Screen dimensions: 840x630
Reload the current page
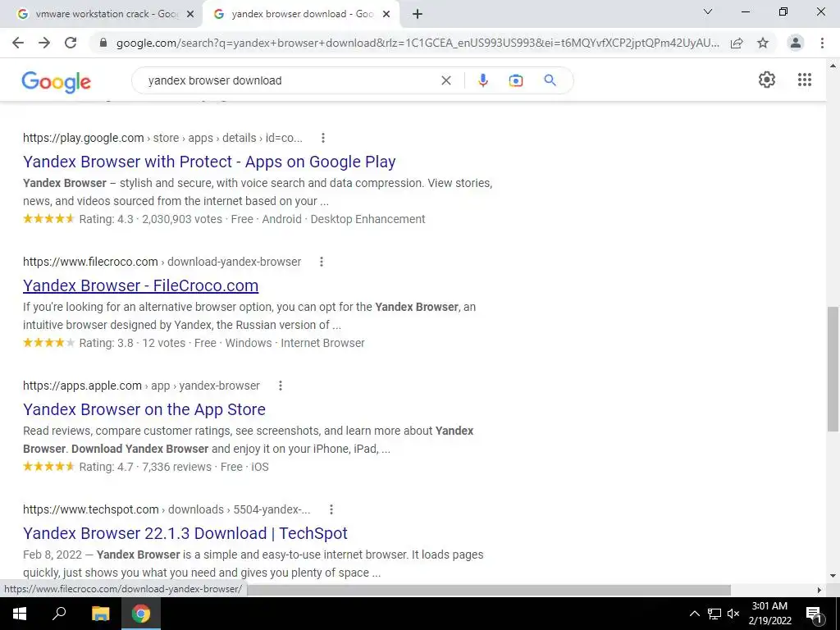[x=71, y=43]
